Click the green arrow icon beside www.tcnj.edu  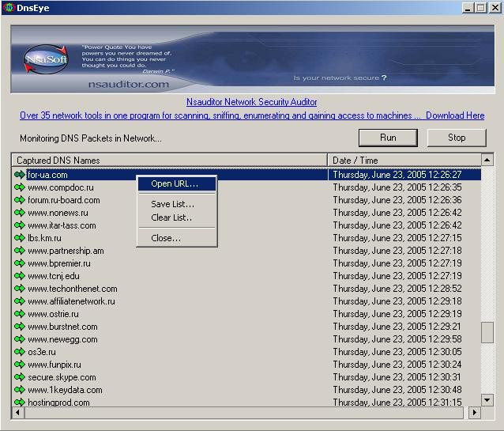point(20,276)
